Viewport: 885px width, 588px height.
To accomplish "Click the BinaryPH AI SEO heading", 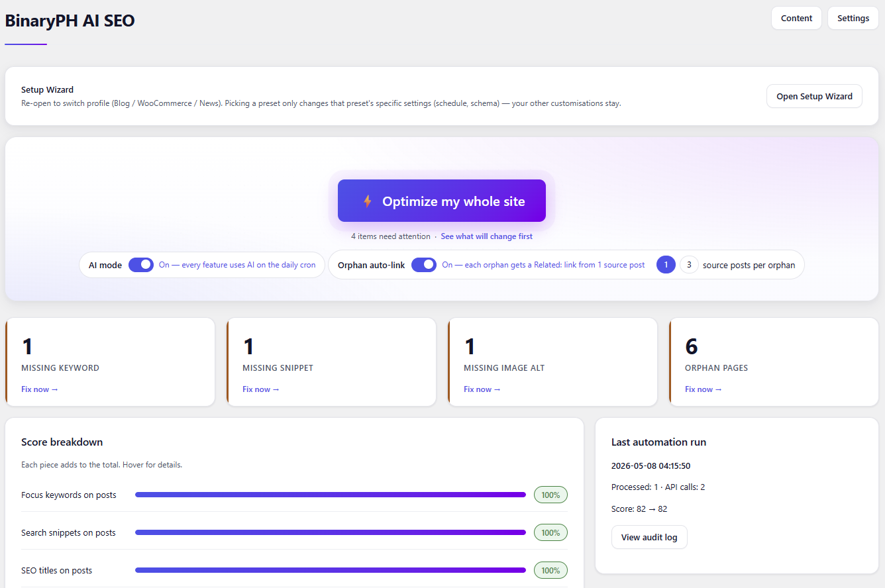I will pyautogui.click(x=70, y=21).
